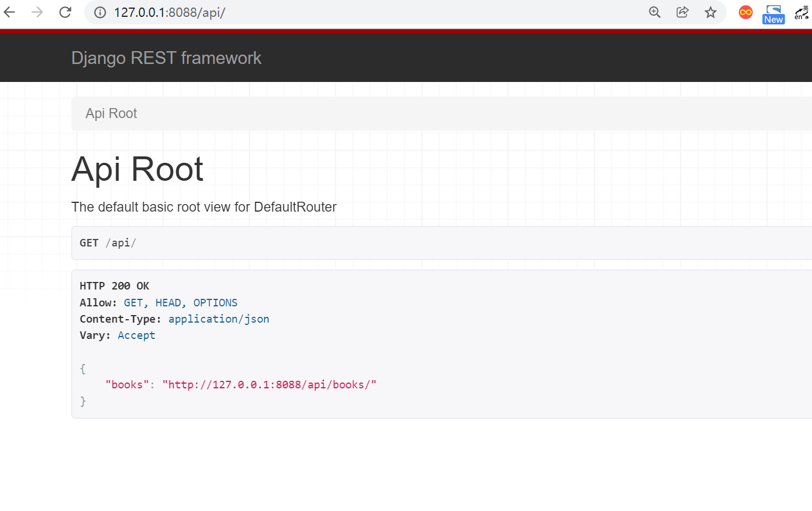The image size is (812, 511).
Task: Click the application/json content type value
Action: click(x=219, y=319)
